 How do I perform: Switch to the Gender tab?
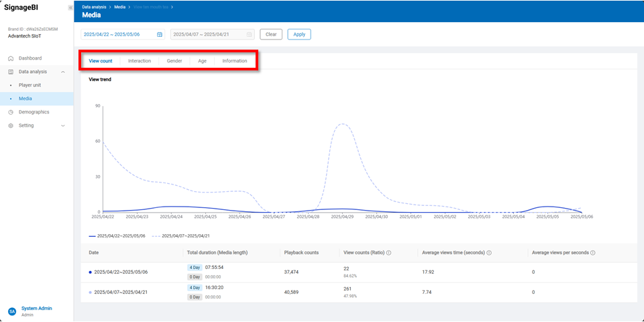click(174, 61)
